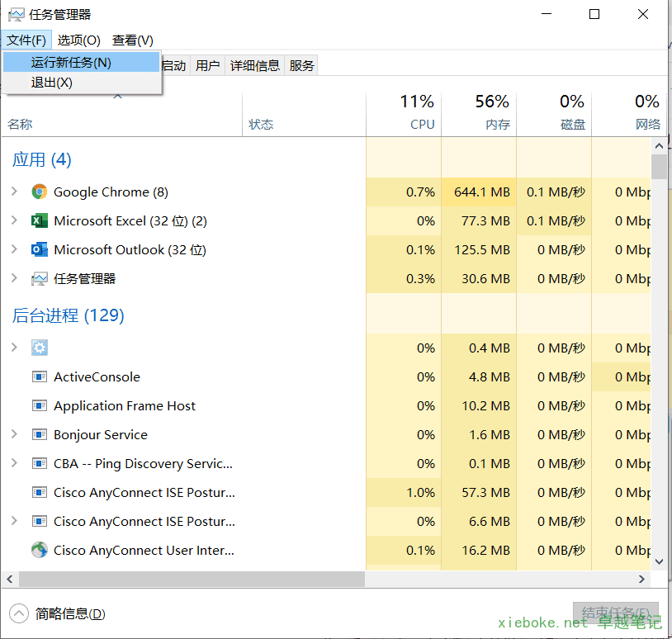The image size is (672, 639).
Task: Expand the Microsoft Excel process group
Action: (14, 220)
